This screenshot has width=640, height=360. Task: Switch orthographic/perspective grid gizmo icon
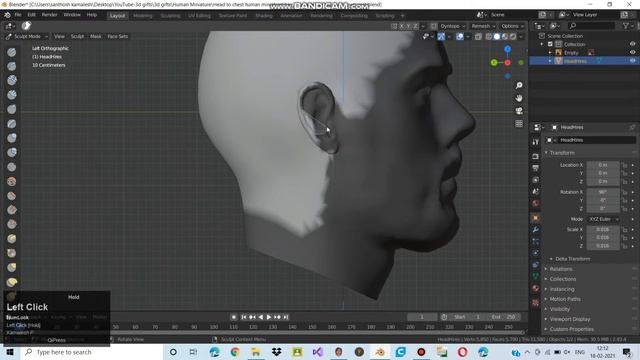pyautogui.click(x=519, y=124)
